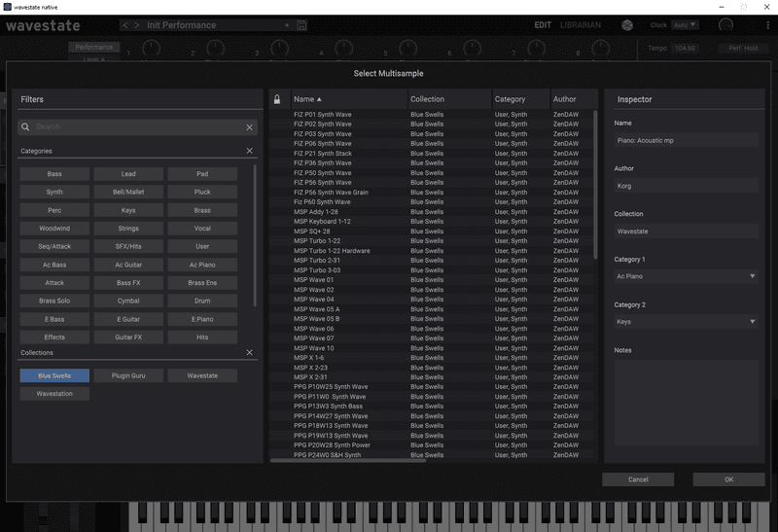Screen dimensions: 778x532
Task: Toggle the E Piano category filter
Action: 202,319
